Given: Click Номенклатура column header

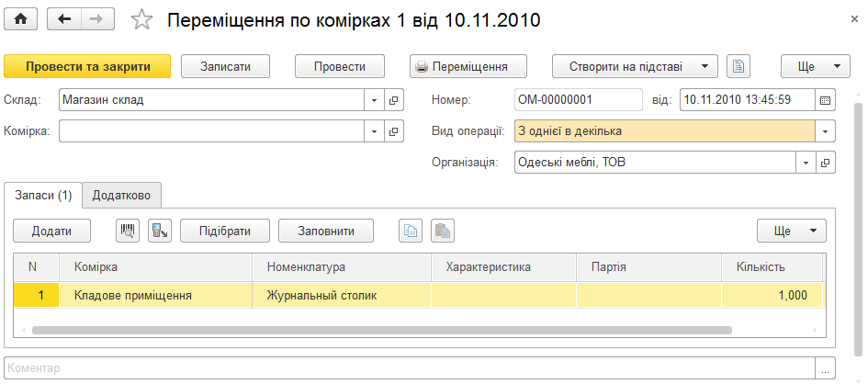Looking at the screenshot, I should click(342, 267).
